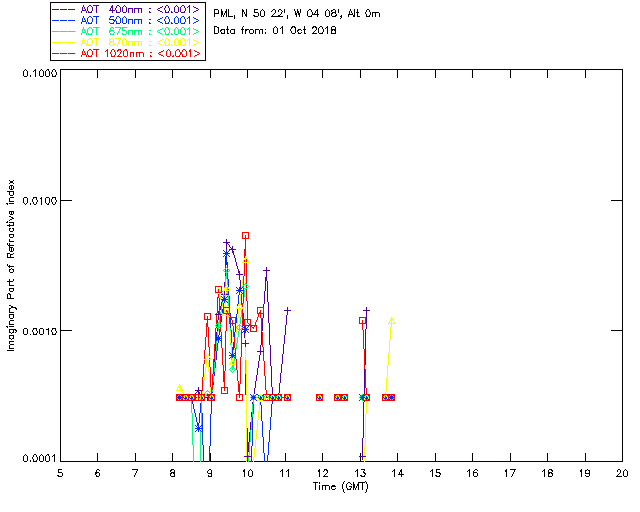Image resolution: width=640 pixels, height=512 pixels.
Task: Click the 0.0100 y-axis tick label
Action: (x=36, y=202)
